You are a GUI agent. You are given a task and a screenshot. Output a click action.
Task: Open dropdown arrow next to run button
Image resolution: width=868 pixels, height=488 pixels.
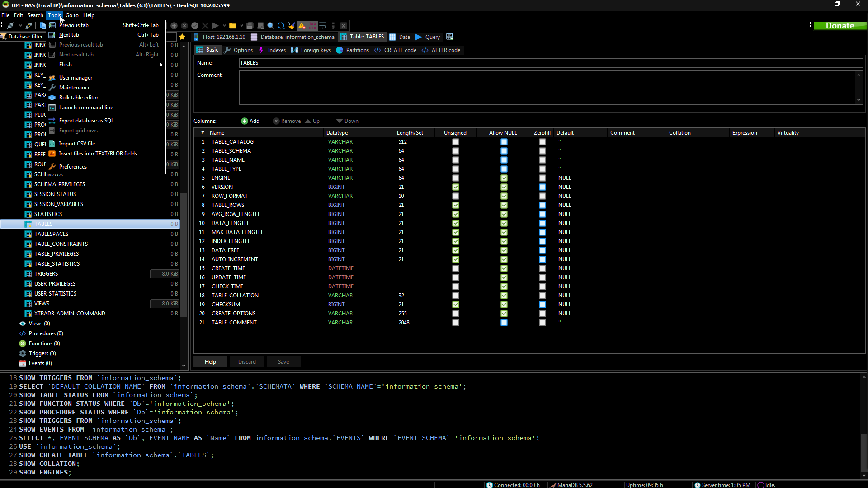click(x=224, y=26)
